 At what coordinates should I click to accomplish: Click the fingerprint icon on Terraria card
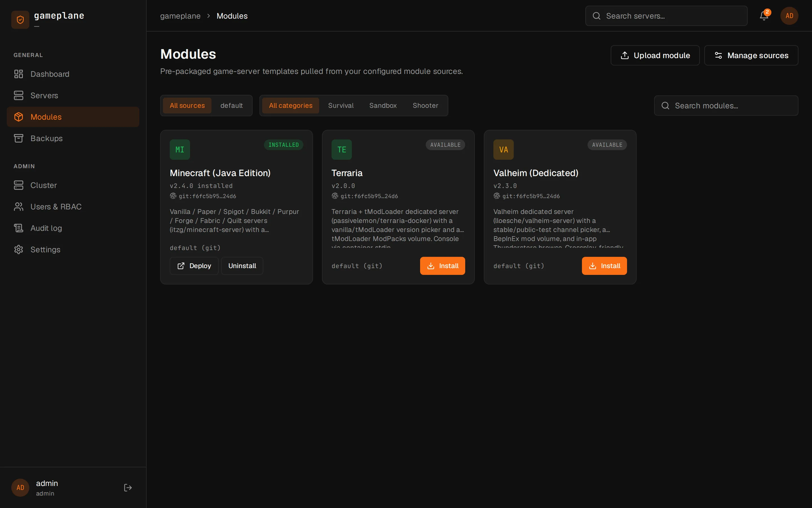tap(335, 196)
